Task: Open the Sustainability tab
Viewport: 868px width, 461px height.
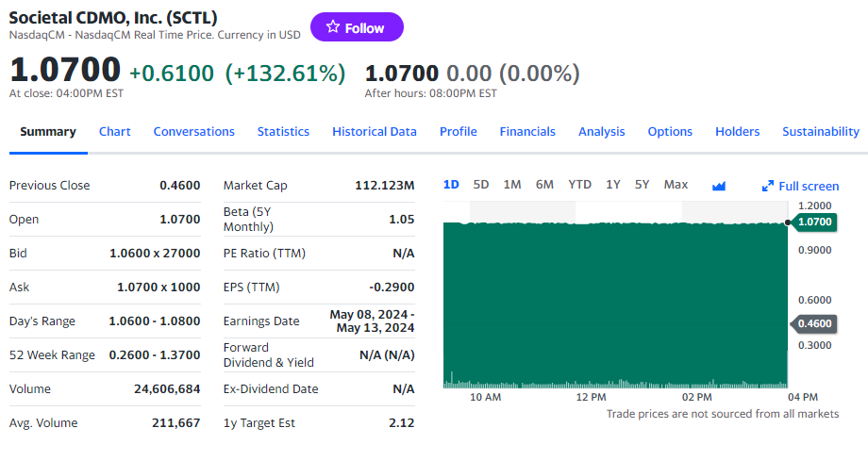Action: pyautogui.click(x=820, y=132)
